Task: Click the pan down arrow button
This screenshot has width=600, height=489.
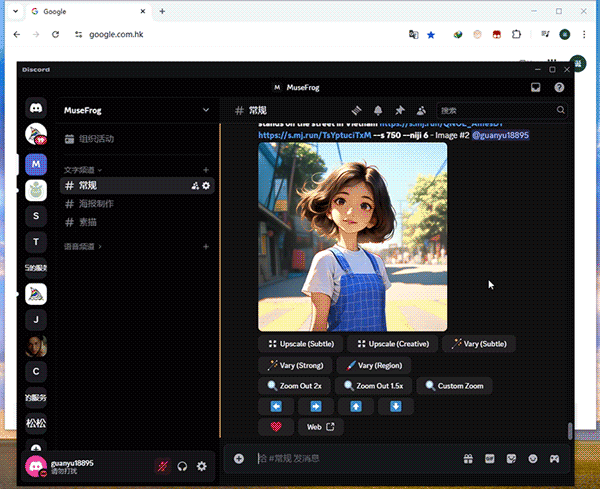Action: point(396,406)
